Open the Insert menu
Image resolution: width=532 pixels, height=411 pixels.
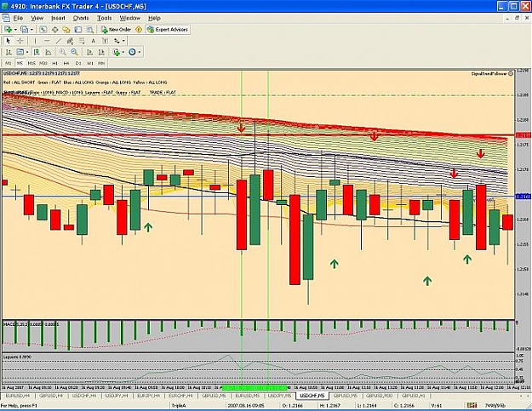click(58, 18)
